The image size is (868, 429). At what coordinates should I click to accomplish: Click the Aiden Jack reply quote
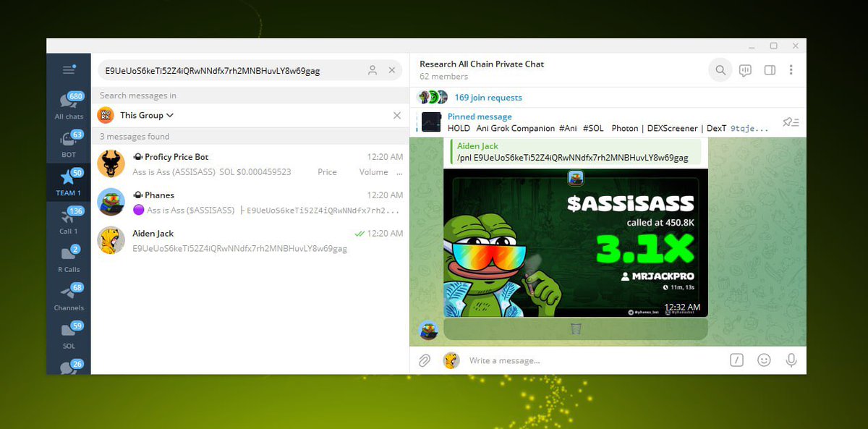[575, 152]
